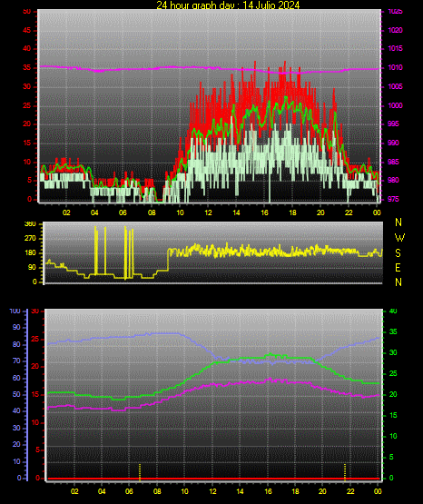The image size is (423, 504).
Task: Click the magenta 1010 pressure axis label
Action: pyautogui.click(x=395, y=67)
